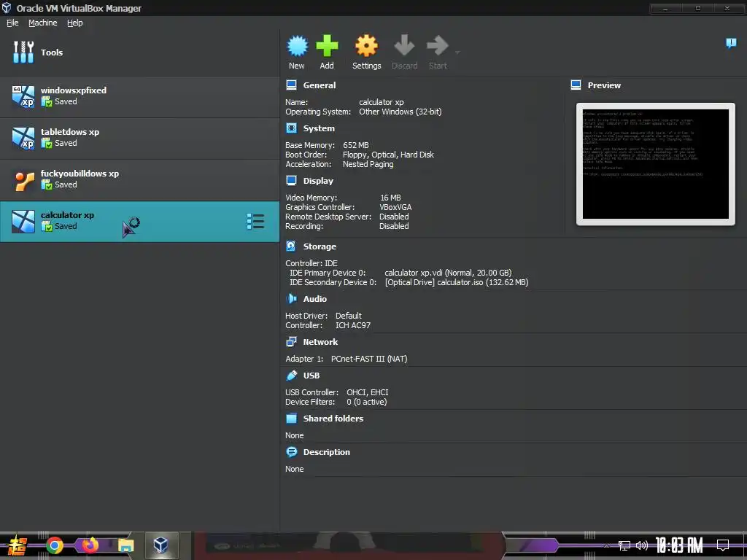The image size is (747, 560).
Task: Click the taskbar clock
Action: pyautogui.click(x=679, y=545)
